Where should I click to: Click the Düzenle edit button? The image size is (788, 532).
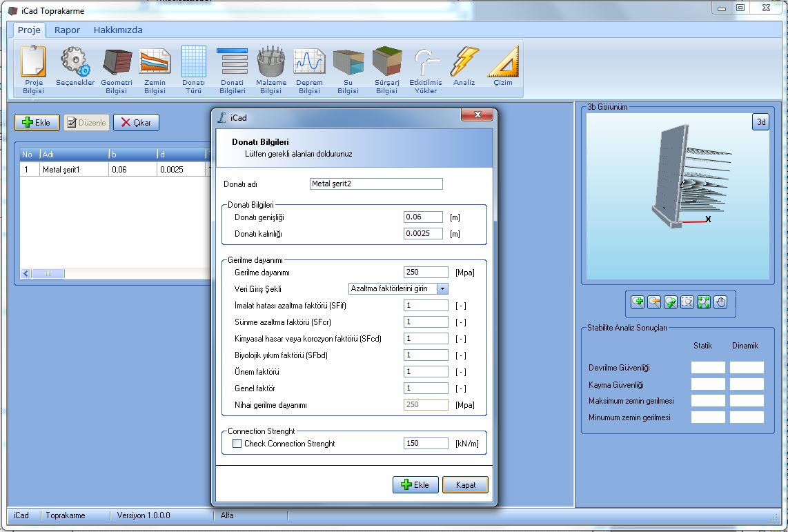pyautogui.click(x=86, y=123)
